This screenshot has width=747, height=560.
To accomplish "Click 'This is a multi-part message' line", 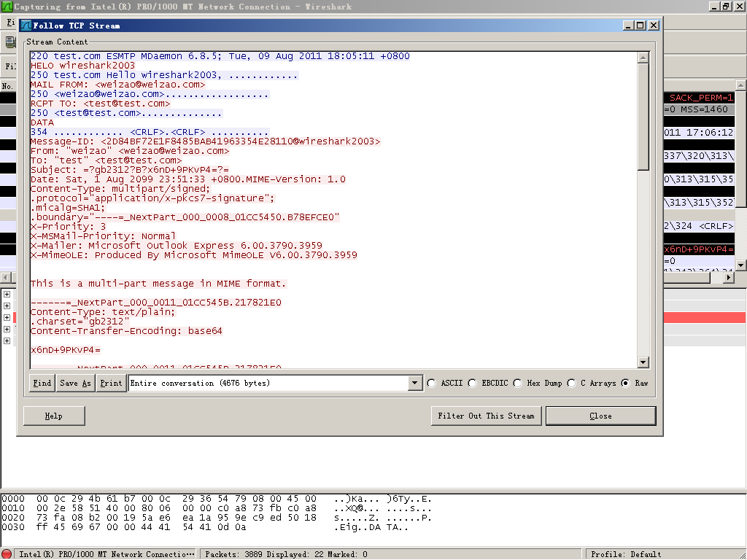I will click(158, 284).
